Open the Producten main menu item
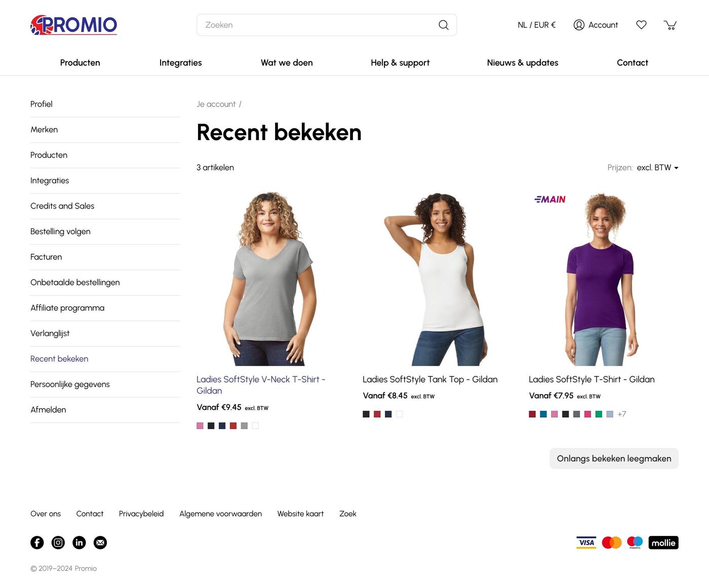 pos(80,63)
